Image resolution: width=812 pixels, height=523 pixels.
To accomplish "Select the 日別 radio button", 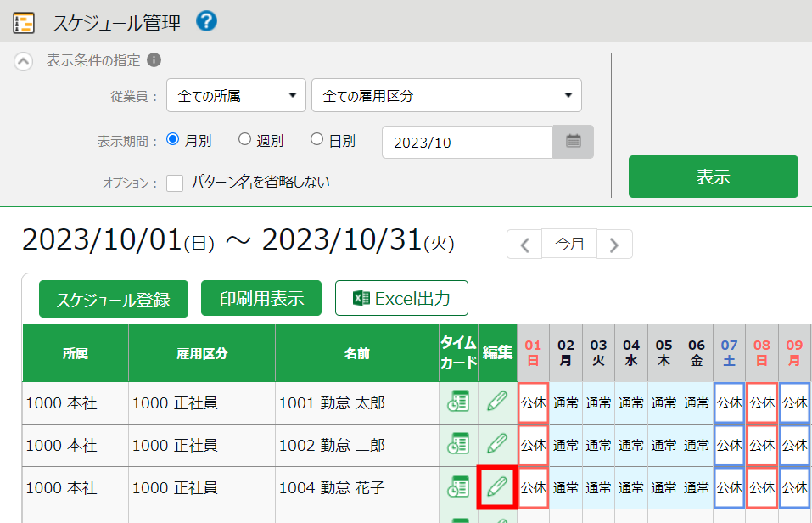I will [x=316, y=140].
